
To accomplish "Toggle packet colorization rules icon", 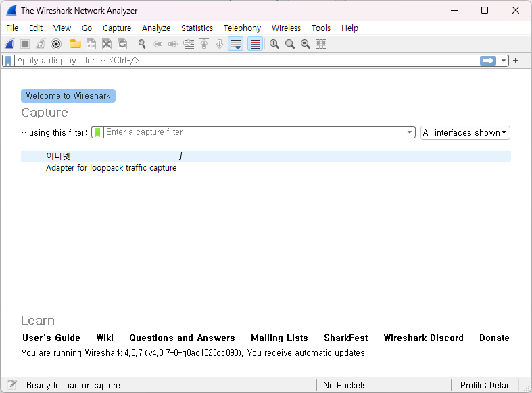I will pos(255,44).
